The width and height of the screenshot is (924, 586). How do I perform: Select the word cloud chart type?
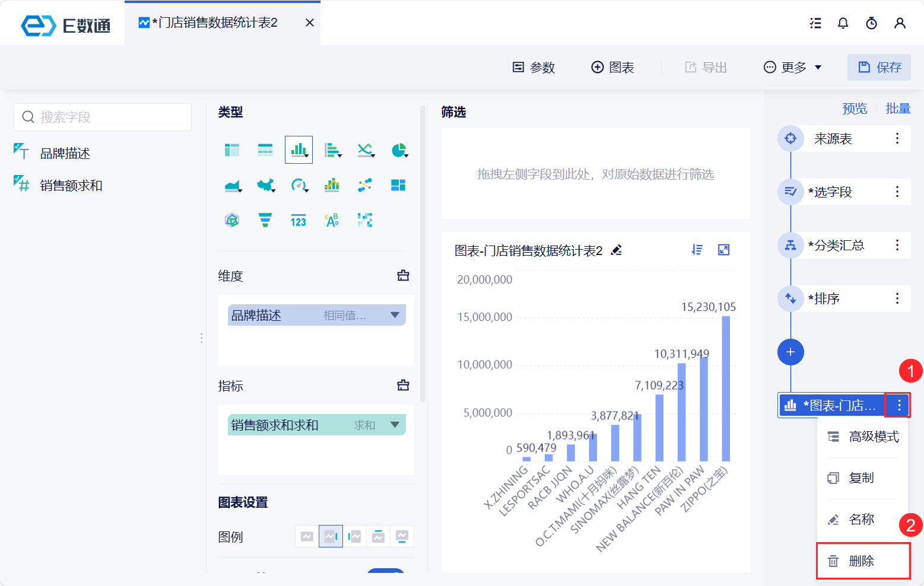[332, 221]
